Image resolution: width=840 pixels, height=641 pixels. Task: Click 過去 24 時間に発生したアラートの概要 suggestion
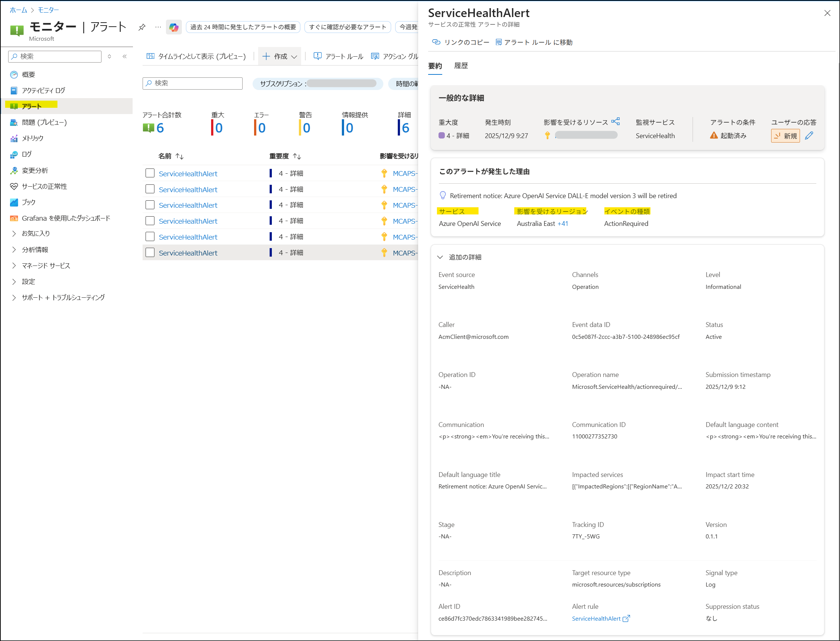[x=243, y=27]
